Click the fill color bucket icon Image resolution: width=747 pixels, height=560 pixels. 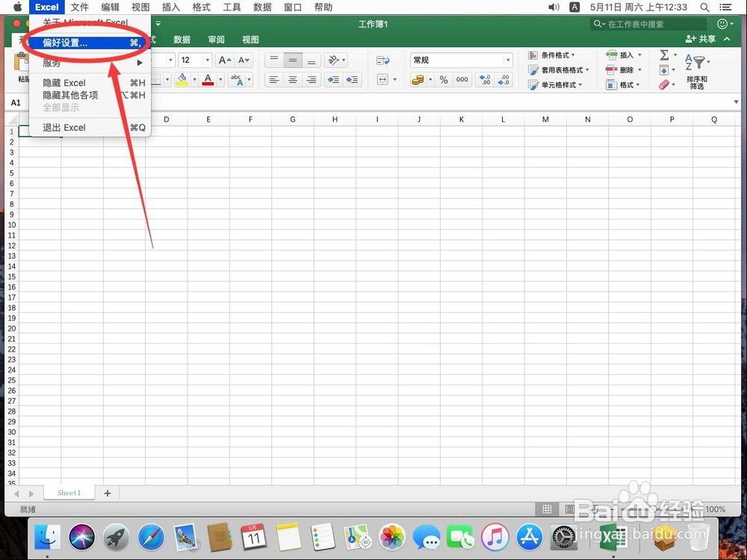(x=182, y=80)
